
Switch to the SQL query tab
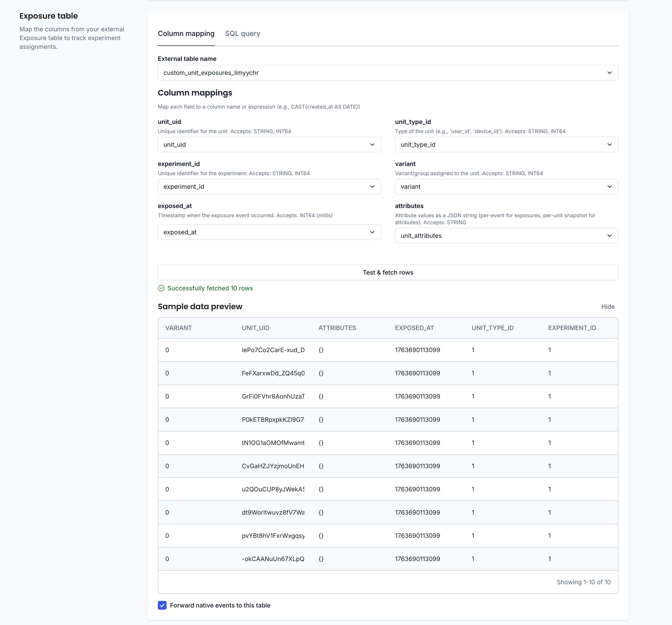click(242, 34)
